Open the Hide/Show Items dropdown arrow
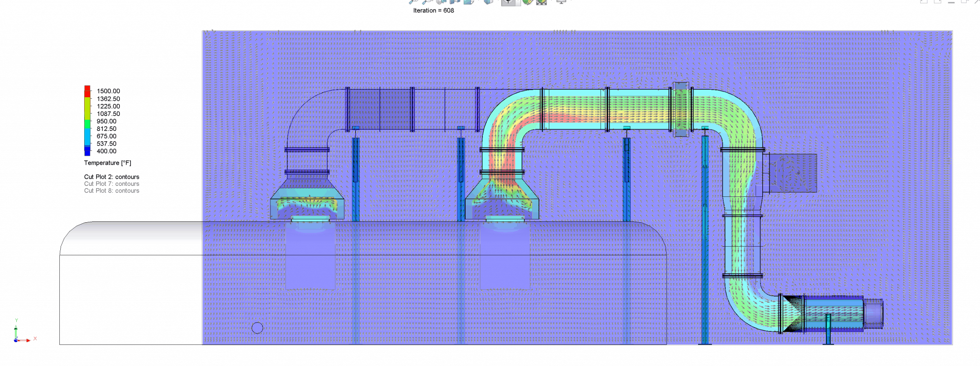This screenshot has height=366, width=980. (x=518, y=2)
